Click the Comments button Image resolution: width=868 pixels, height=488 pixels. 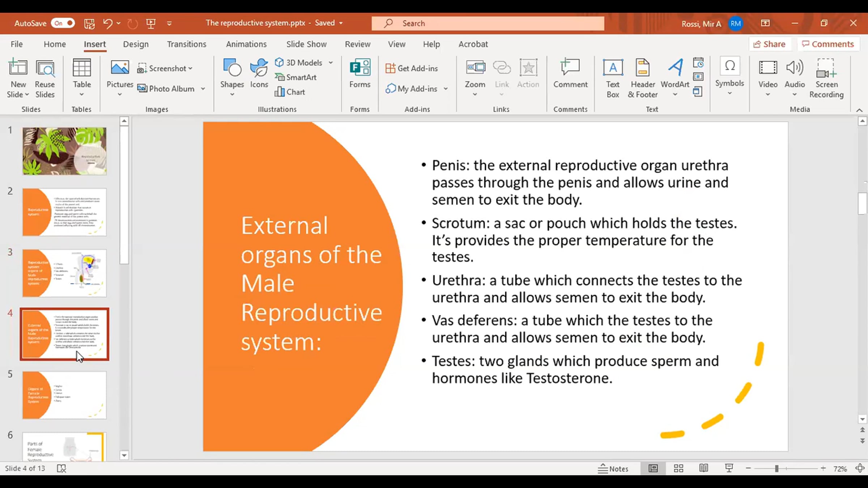(828, 44)
